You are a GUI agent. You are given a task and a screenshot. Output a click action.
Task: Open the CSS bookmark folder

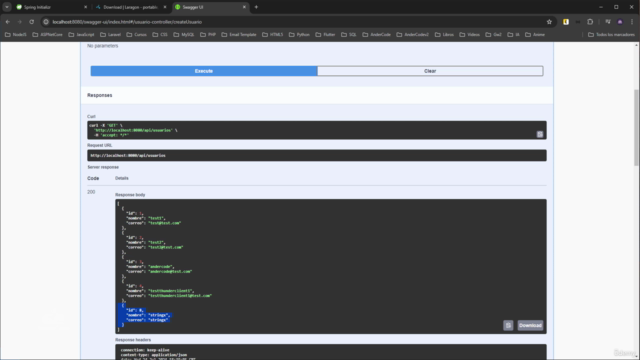[x=160, y=35]
